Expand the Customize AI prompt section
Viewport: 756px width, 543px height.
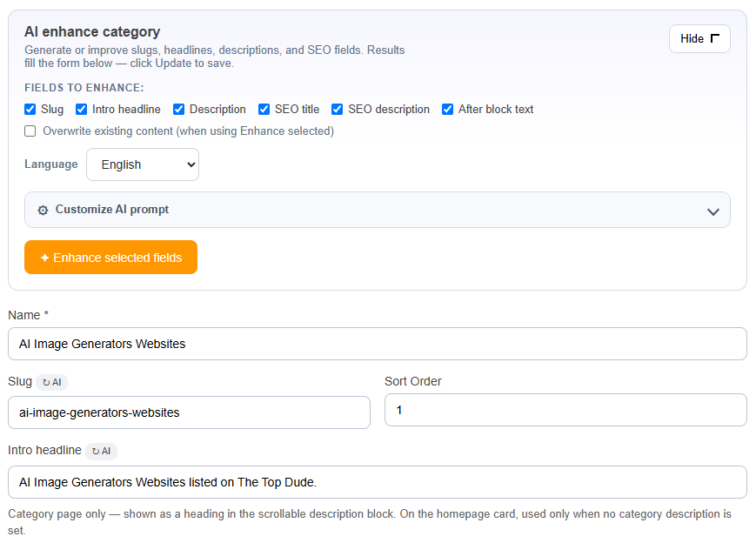(378, 210)
